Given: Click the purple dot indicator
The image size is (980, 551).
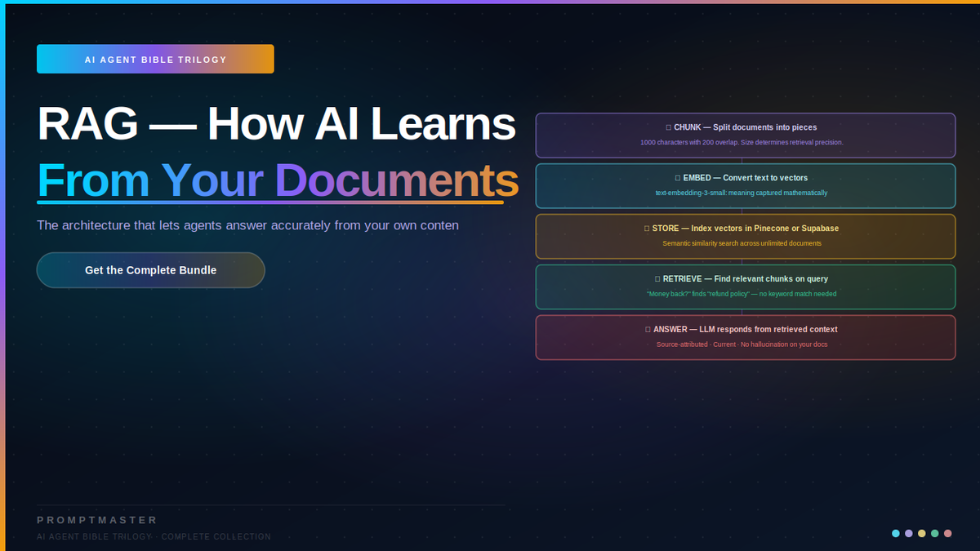Looking at the screenshot, I should click(909, 534).
